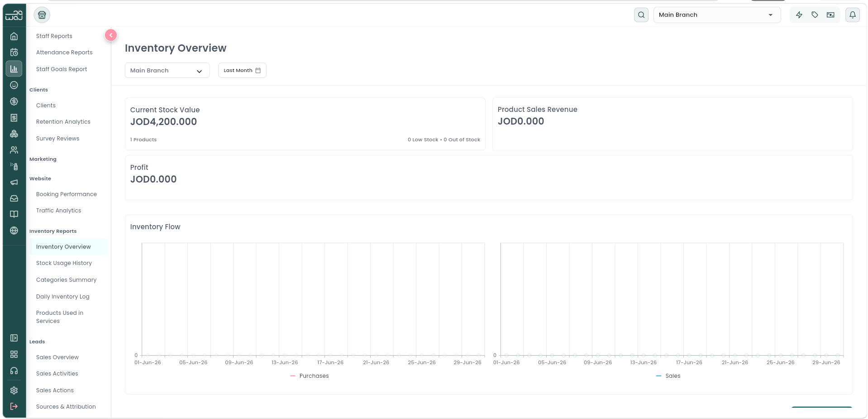Open the megaphone marketing icon
The width and height of the screenshot is (868, 419).
(x=14, y=182)
